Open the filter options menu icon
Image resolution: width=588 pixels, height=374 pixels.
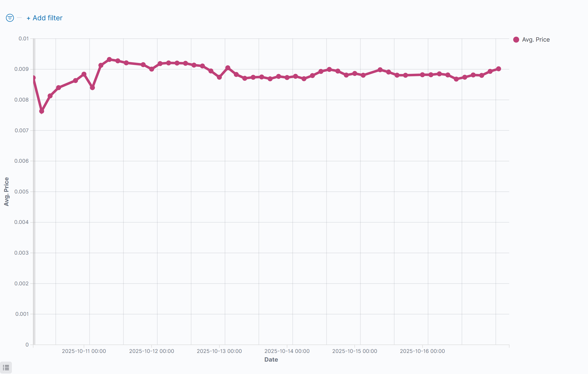[x=10, y=18]
